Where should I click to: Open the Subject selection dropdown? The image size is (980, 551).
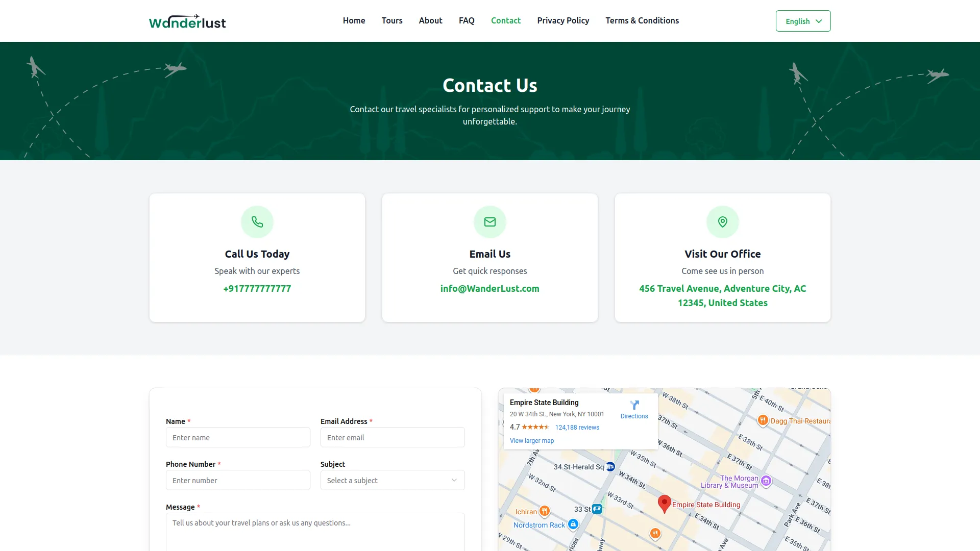[x=392, y=480]
